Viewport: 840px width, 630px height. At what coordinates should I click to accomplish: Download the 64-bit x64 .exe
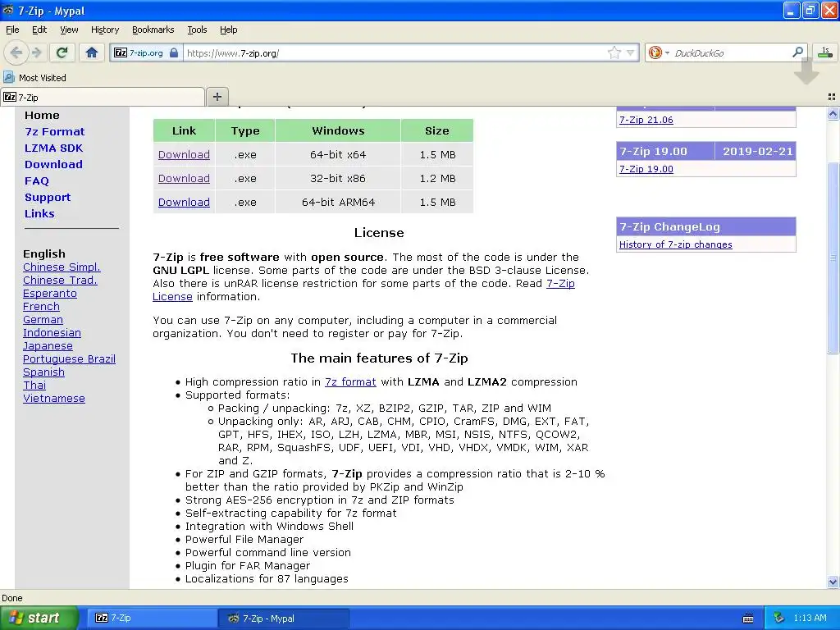point(184,155)
